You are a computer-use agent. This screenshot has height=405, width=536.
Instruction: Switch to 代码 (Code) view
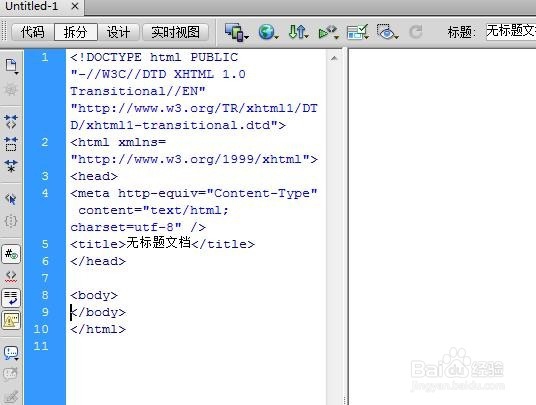point(32,32)
